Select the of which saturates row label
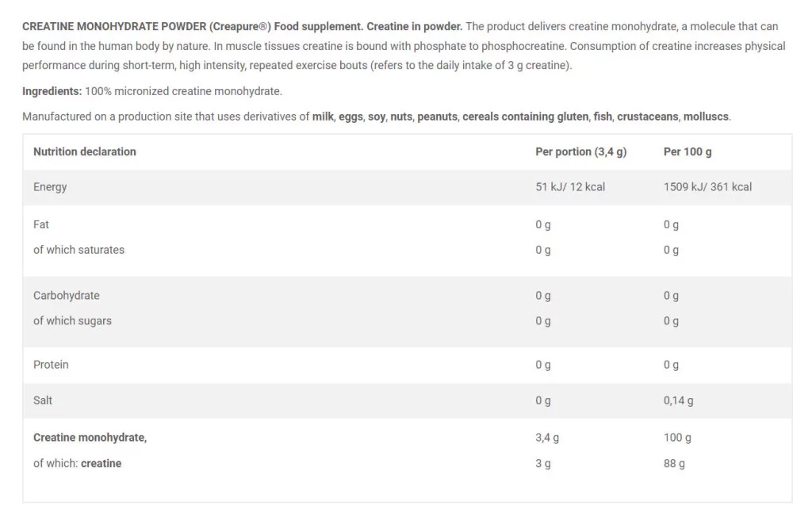Screen dimensions: 812x532 [x=79, y=250]
